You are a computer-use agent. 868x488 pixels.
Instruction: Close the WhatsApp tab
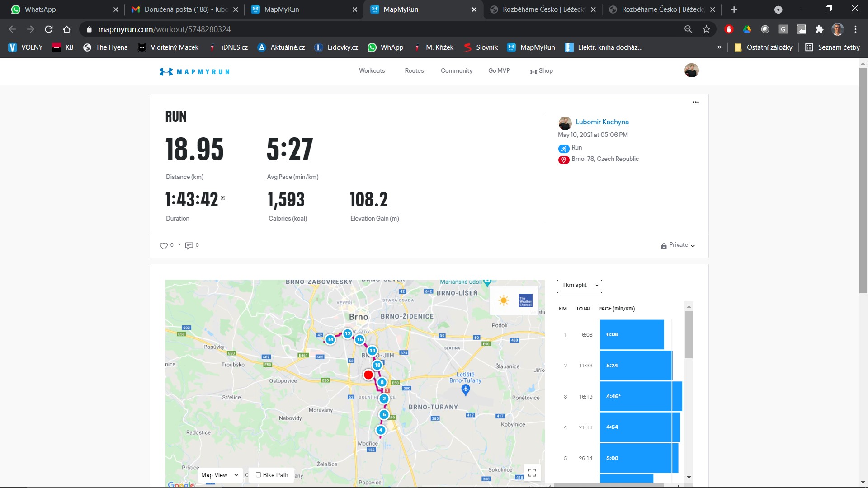115,9
